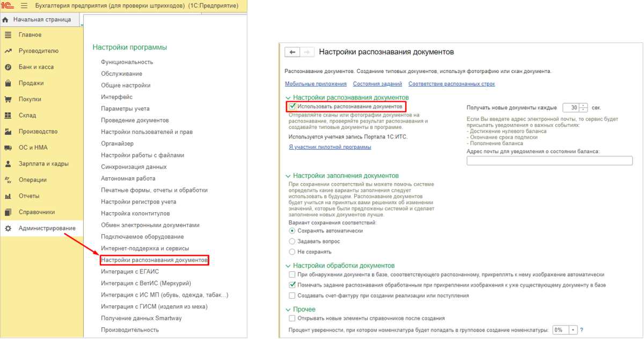Screen dimensions: 644x339
Task: Click the Продажи bag icon
Action: click(8, 83)
